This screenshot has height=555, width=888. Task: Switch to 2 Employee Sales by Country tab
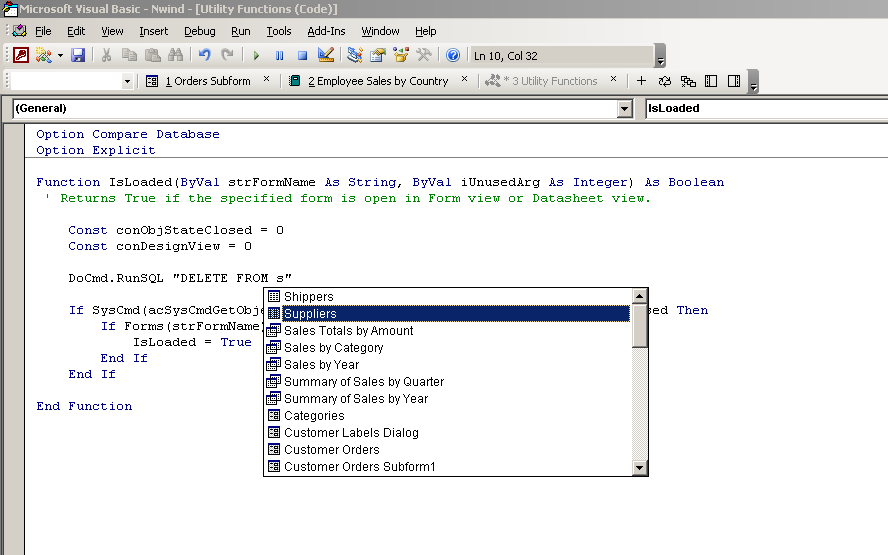pos(369,81)
